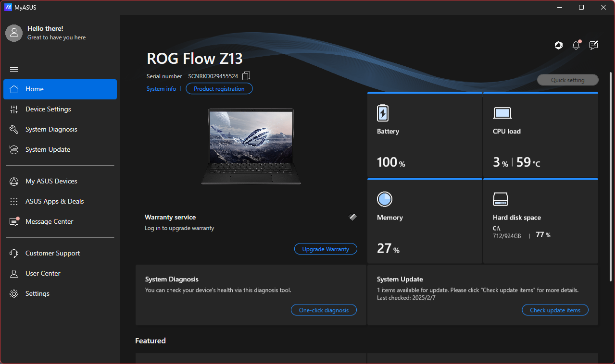Viewport: 615px width, 364px height.
Task: Click the 'Hello there!' greeting text
Action: (x=45, y=29)
